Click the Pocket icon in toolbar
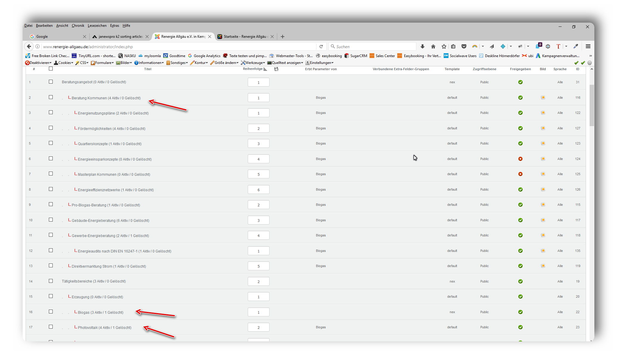This screenshot has height=364, width=617. click(464, 46)
